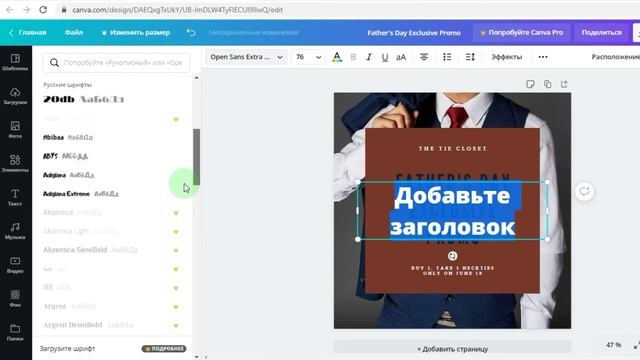Click the add page icon above canvas
This screenshot has height=360, width=640.
tap(564, 84)
